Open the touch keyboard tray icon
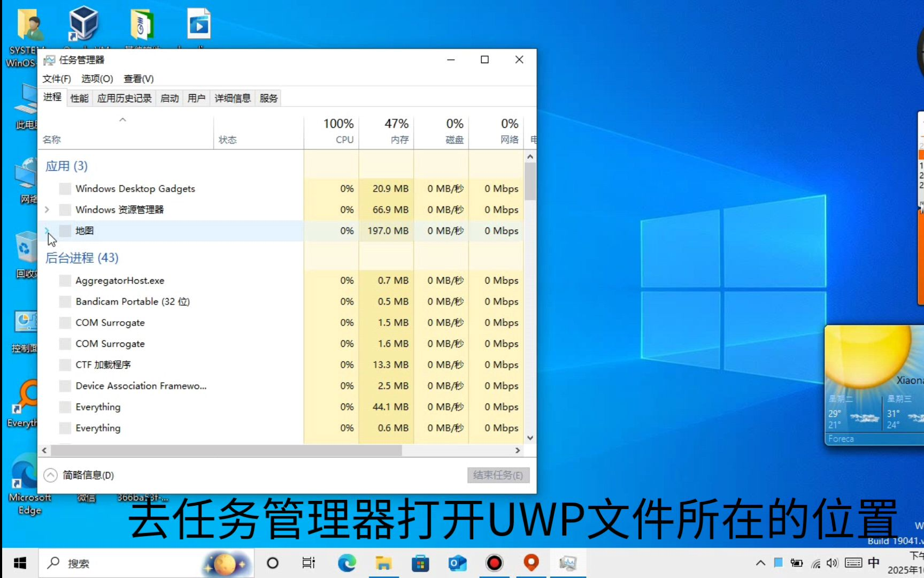Screen dimensions: 924x578 click(x=853, y=563)
